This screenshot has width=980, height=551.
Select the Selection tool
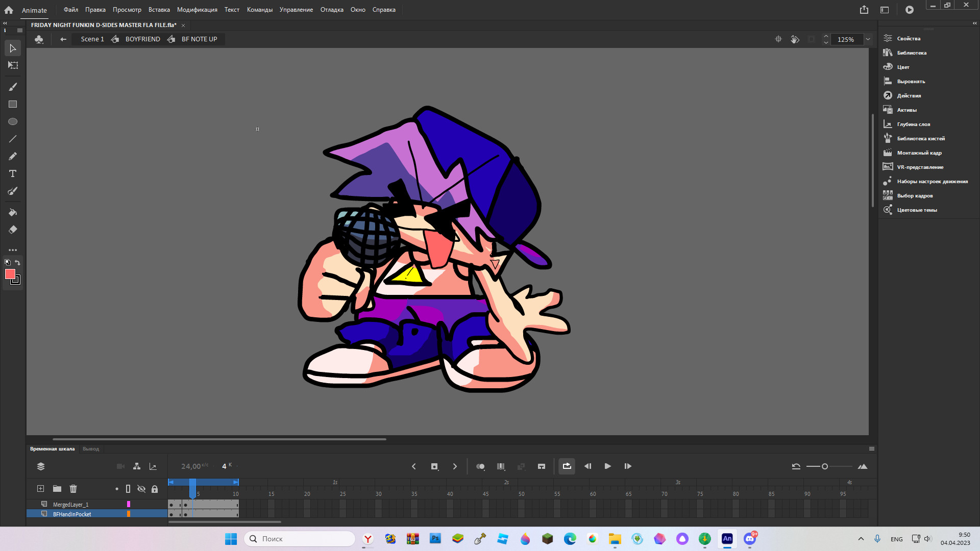point(12,48)
